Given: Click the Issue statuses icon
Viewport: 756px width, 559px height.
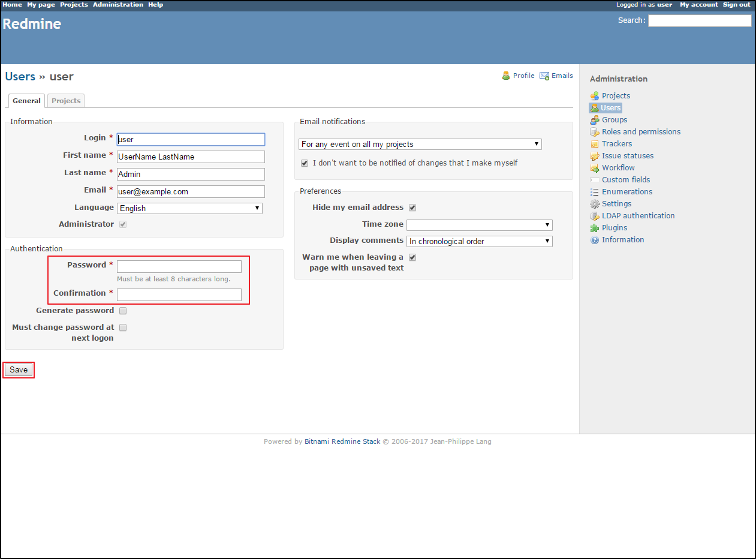Looking at the screenshot, I should (x=595, y=156).
